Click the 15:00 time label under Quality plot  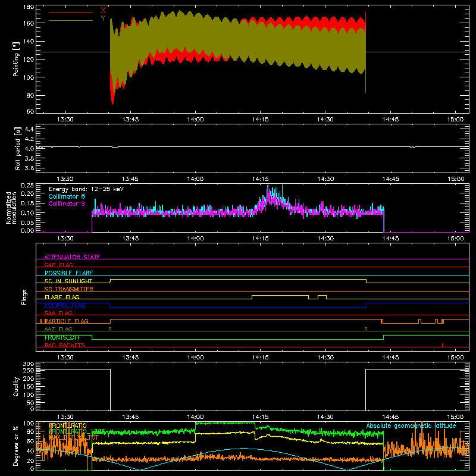coord(455,417)
